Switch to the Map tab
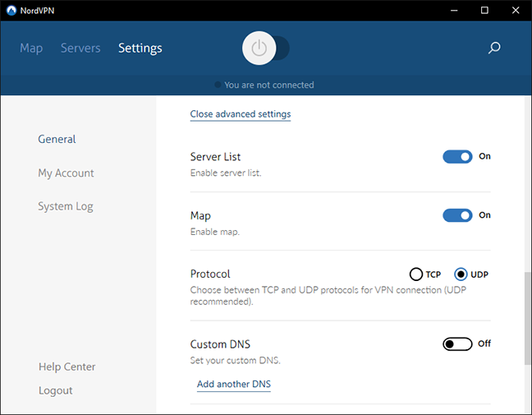This screenshot has height=415, width=532. coord(31,48)
